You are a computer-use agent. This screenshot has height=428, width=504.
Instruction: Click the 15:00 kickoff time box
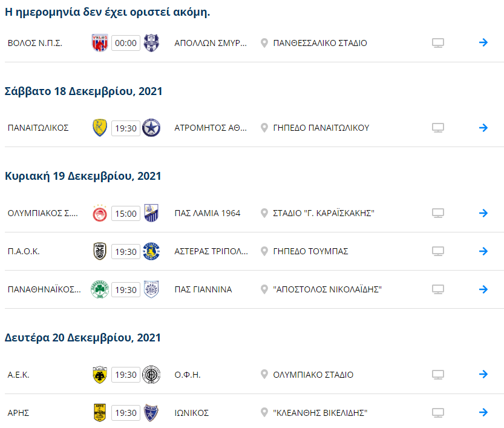126,213
